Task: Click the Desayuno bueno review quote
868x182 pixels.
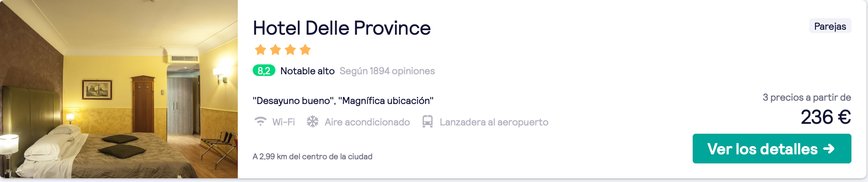Action: point(294,101)
